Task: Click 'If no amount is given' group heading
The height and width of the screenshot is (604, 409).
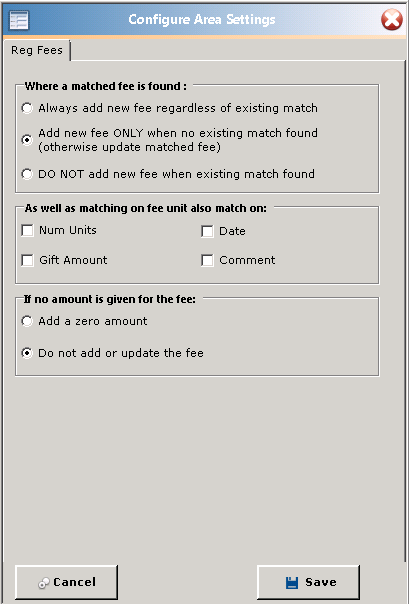Action: click(110, 299)
